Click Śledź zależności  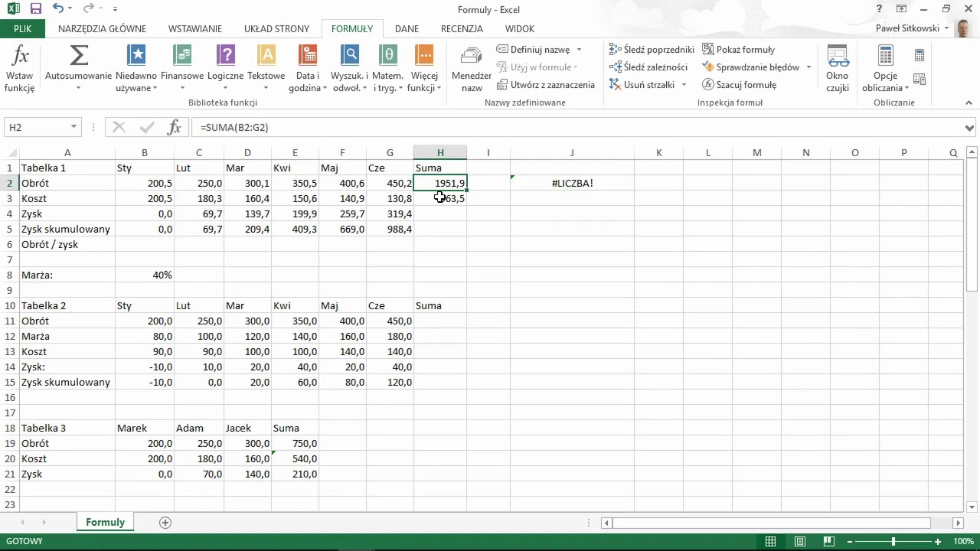click(648, 67)
